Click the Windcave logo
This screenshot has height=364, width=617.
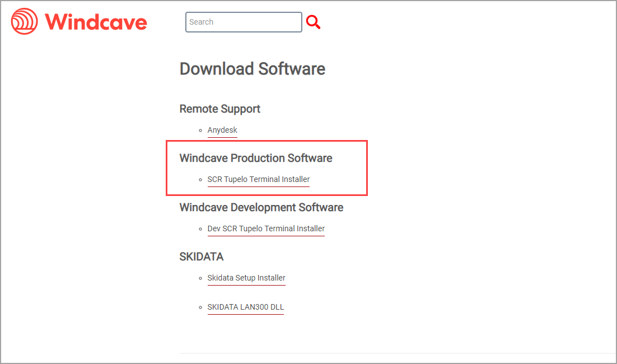coord(79,22)
